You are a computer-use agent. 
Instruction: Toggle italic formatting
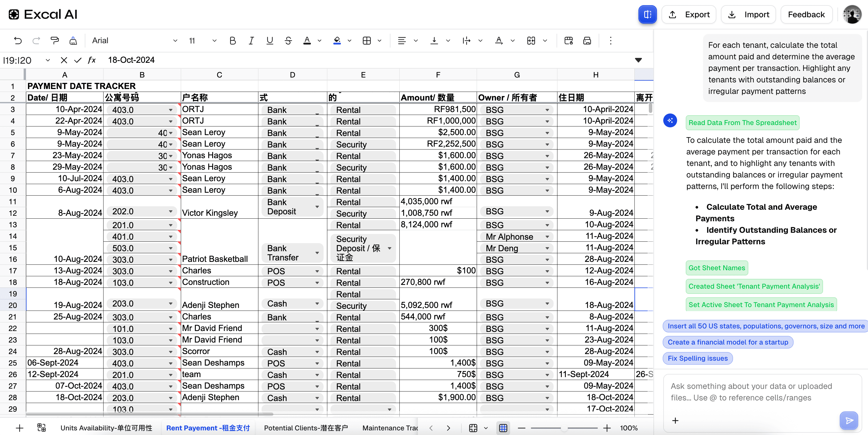pos(251,41)
